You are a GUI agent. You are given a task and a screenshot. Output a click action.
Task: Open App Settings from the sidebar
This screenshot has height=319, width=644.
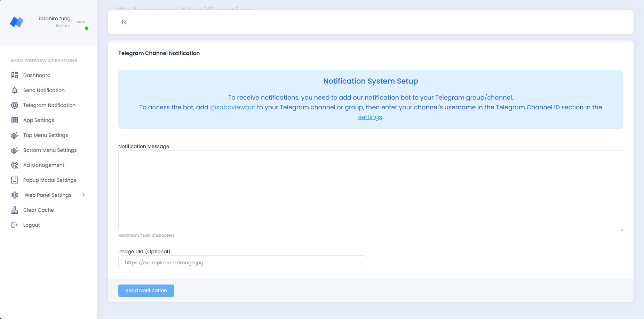pos(38,120)
